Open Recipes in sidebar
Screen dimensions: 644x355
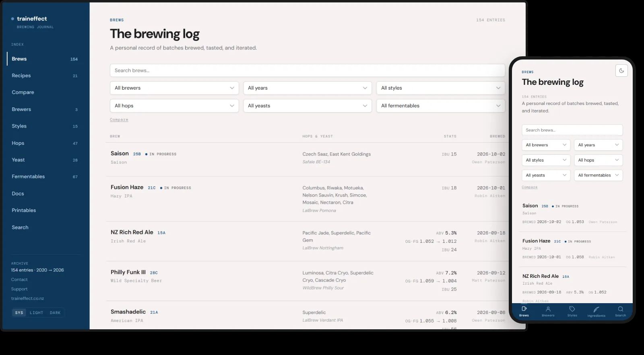[x=44, y=76]
